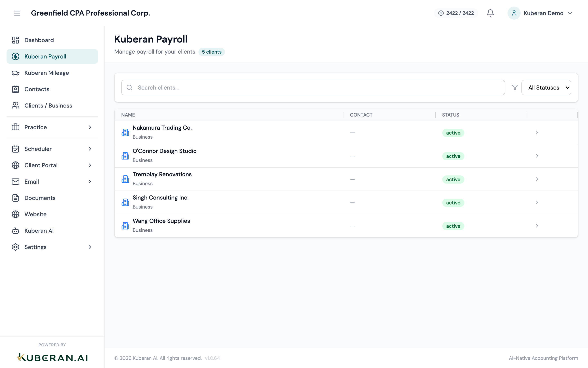Click Wang Office Supplies building icon

point(125,226)
